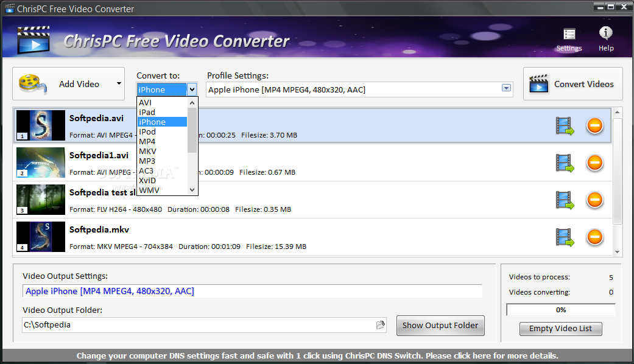The height and width of the screenshot is (364, 634).
Task: Convert Softpedia.mkv using its film icon
Action: pyautogui.click(x=565, y=237)
